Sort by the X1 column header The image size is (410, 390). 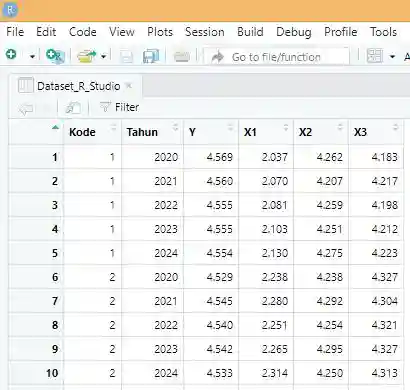pos(266,132)
